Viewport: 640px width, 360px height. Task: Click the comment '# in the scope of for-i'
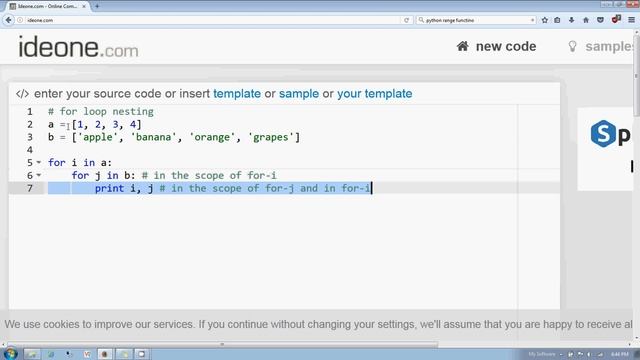[209, 176]
